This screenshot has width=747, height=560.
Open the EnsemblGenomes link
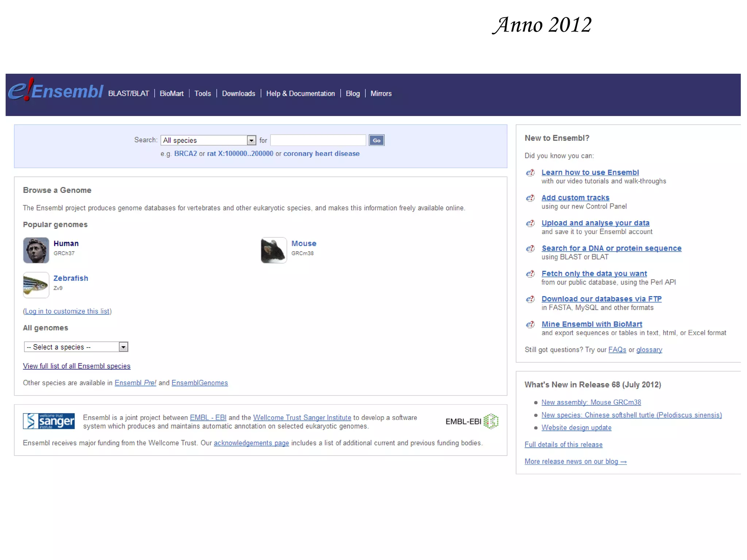[x=200, y=383]
